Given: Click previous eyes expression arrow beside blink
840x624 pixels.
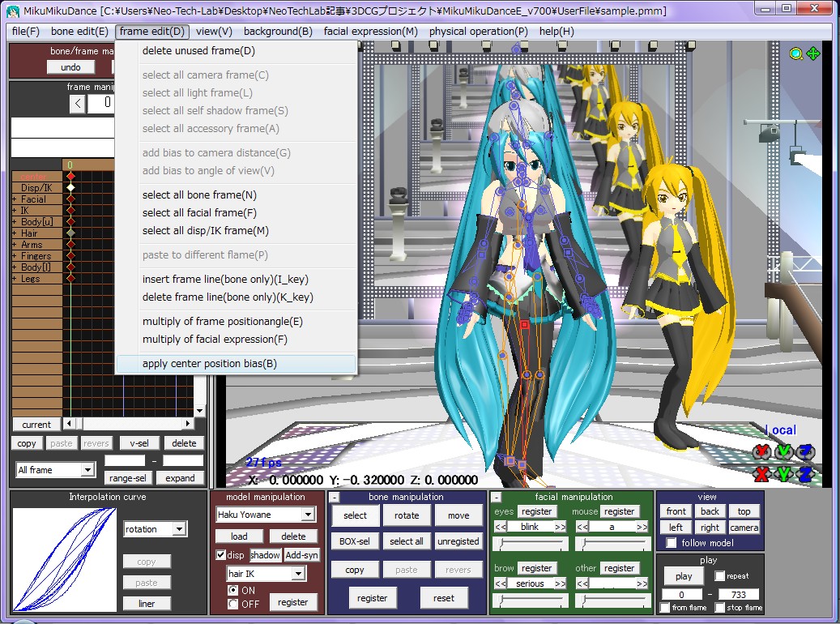Looking at the screenshot, I should point(501,527).
